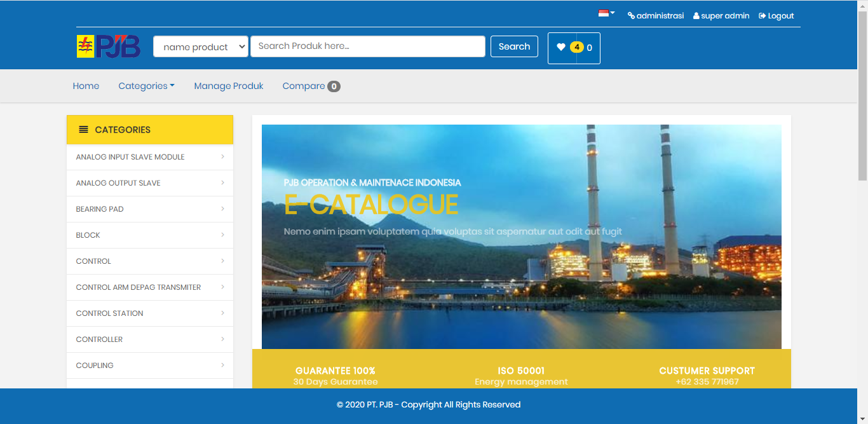Select CONTROL category

[93, 261]
